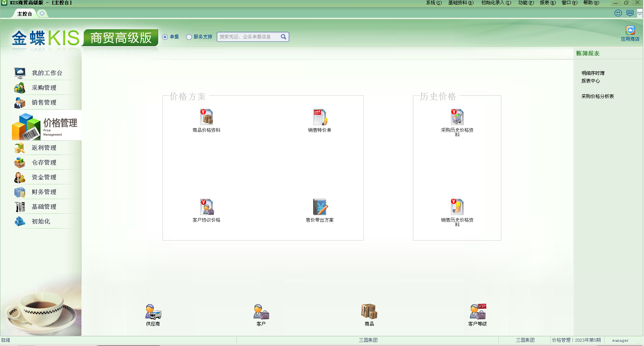This screenshot has height=346, width=644.
Task: Open 销售特价单 icon
Action: tap(320, 117)
